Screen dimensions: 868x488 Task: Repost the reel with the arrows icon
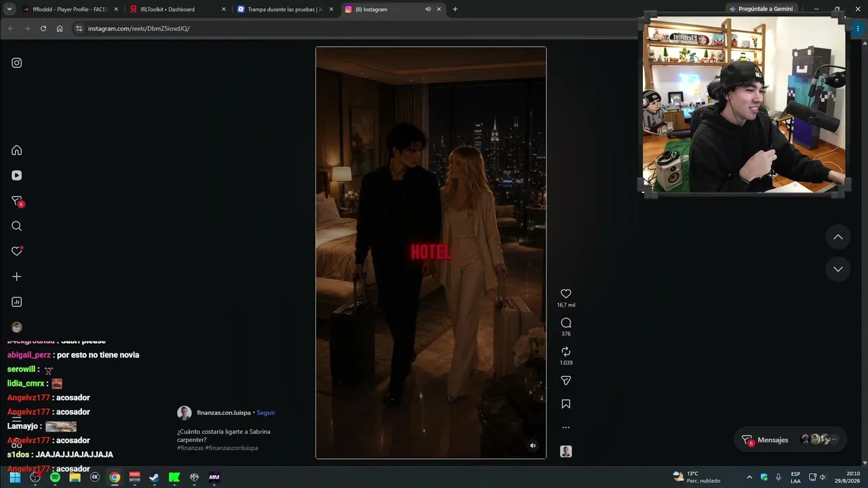coord(566,352)
